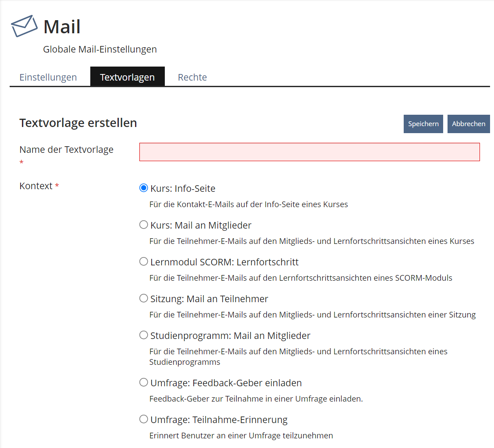
Task: Click the Mail envelope icon
Action: [x=24, y=26]
